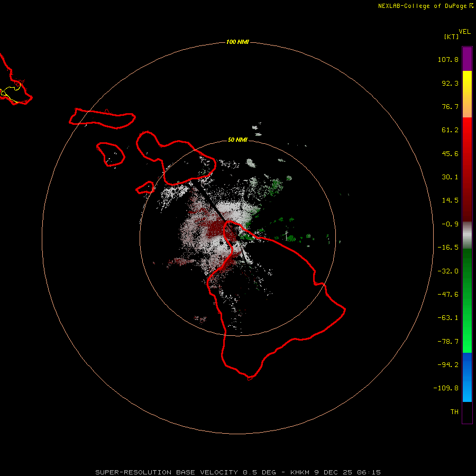Click the 45.6 velocity scale value
The image size is (476, 476).
[x=450, y=153]
